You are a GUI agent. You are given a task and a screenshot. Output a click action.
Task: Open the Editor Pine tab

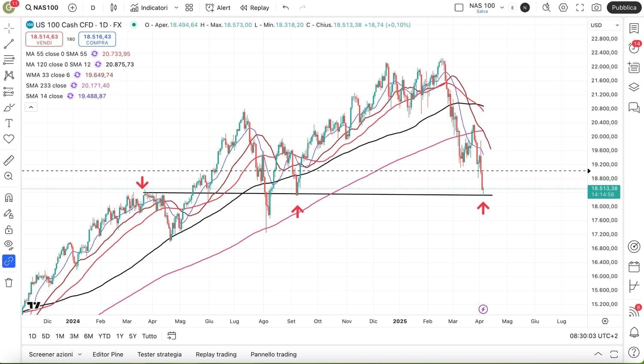[x=108, y=355]
